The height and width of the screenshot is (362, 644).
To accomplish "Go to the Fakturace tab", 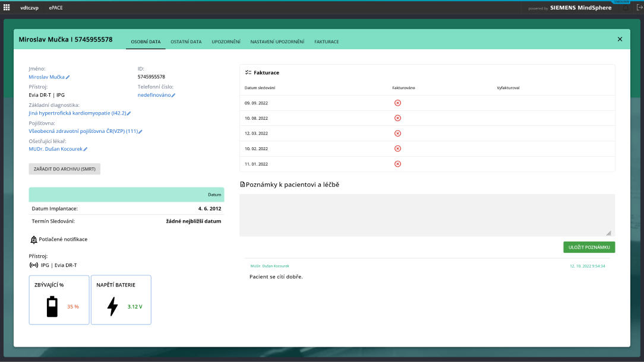I will (x=327, y=42).
